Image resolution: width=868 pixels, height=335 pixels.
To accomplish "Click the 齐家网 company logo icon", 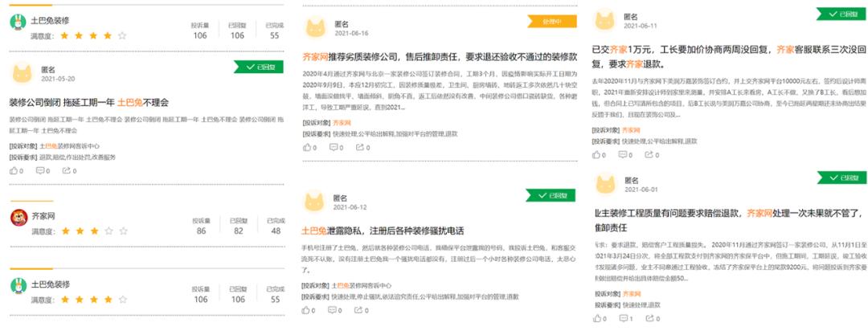I will coord(18,218).
